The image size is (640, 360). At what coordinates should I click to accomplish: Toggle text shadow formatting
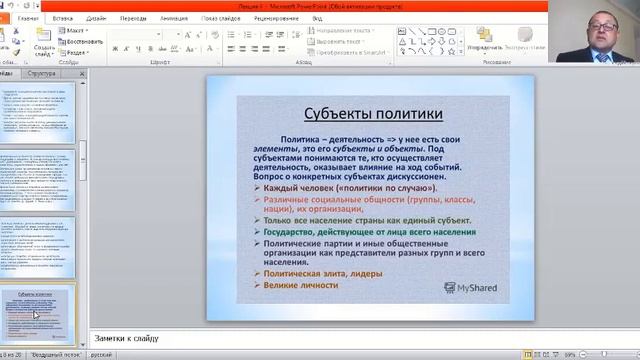click(150, 49)
